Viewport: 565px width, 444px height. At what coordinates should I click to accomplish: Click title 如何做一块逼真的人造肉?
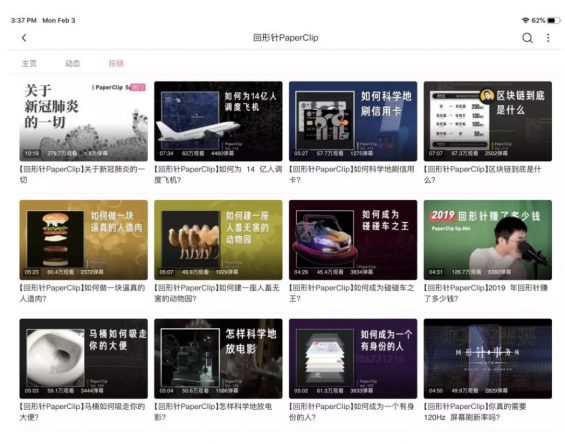(x=82, y=293)
